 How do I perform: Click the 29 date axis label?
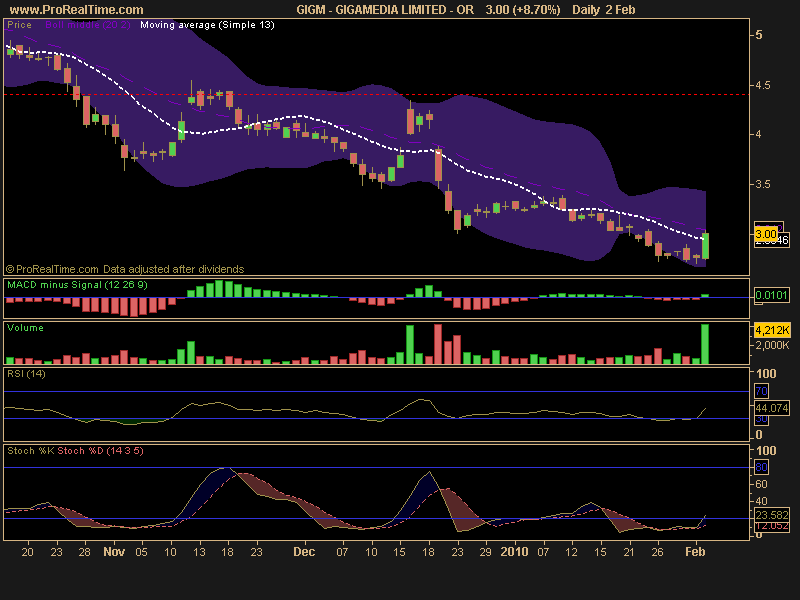[x=485, y=552]
